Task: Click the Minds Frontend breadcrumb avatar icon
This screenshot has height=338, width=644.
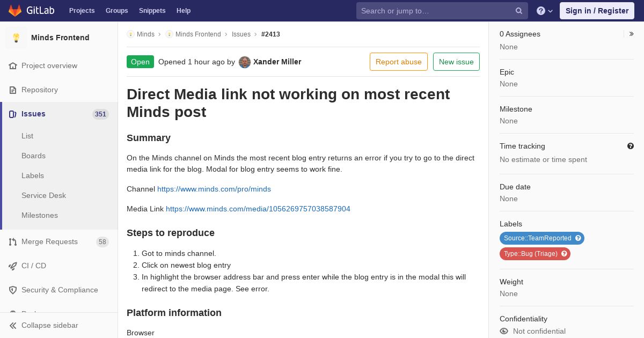Action: tap(169, 34)
